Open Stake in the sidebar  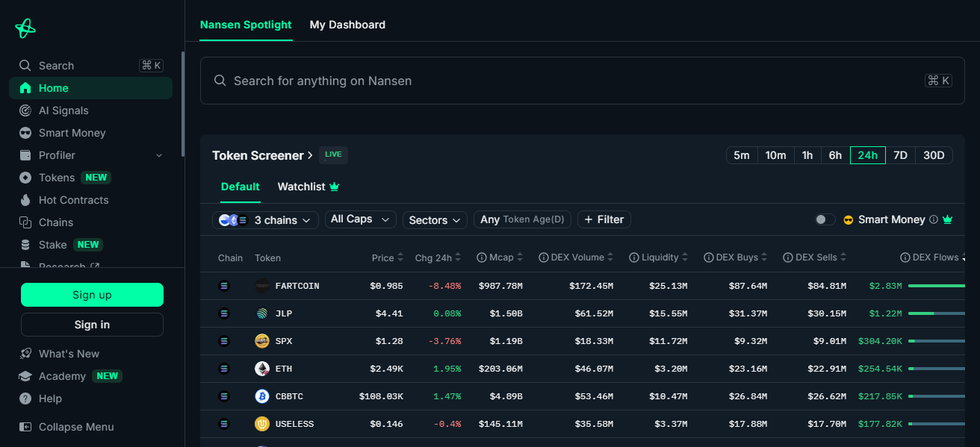(x=90, y=245)
